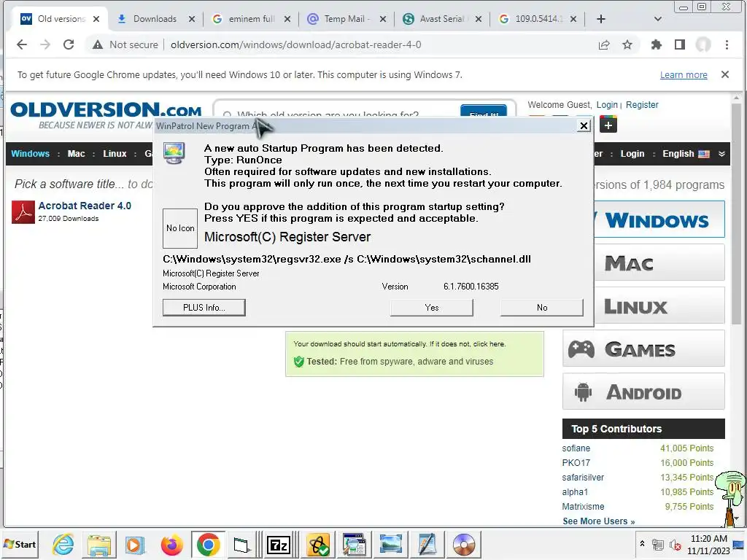Click the taskbar clock showing 11:20 AM
747x560 pixels.
coord(708,545)
